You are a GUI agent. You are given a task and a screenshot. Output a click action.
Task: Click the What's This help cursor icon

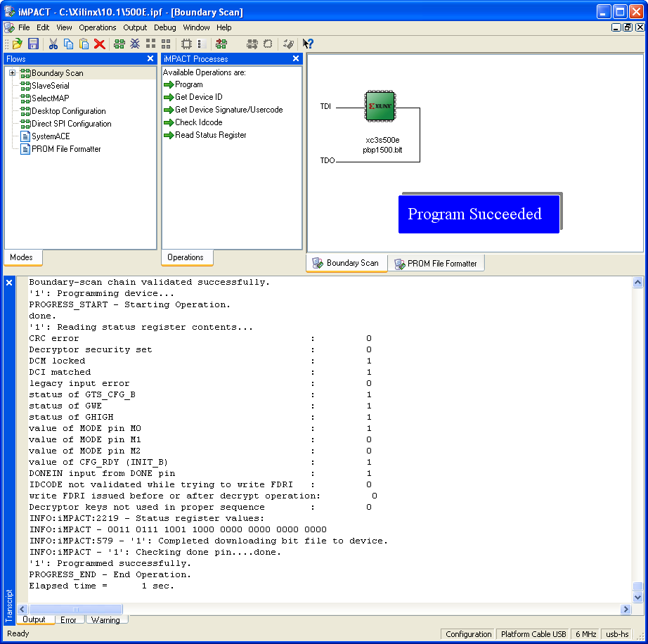(x=308, y=44)
